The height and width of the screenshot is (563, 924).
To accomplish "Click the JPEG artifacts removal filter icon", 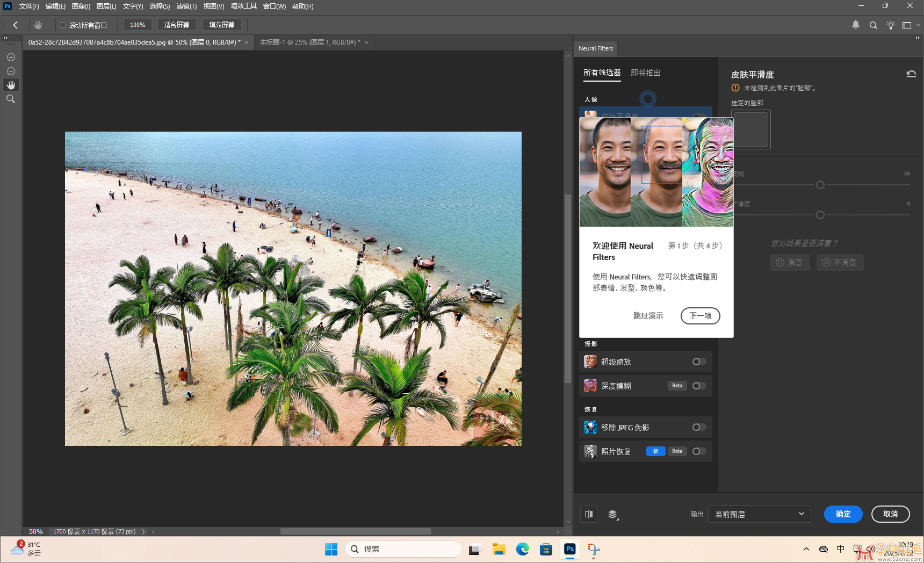I will [x=590, y=427].
